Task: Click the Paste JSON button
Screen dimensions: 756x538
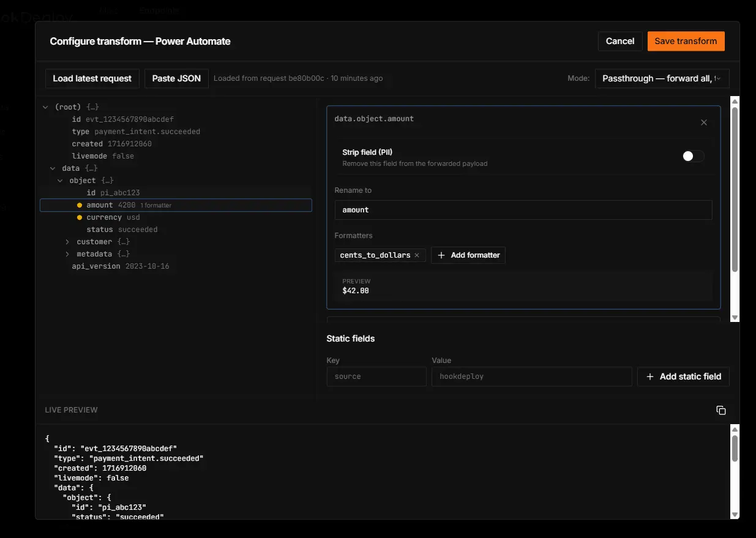Action: tap(176, 78)
